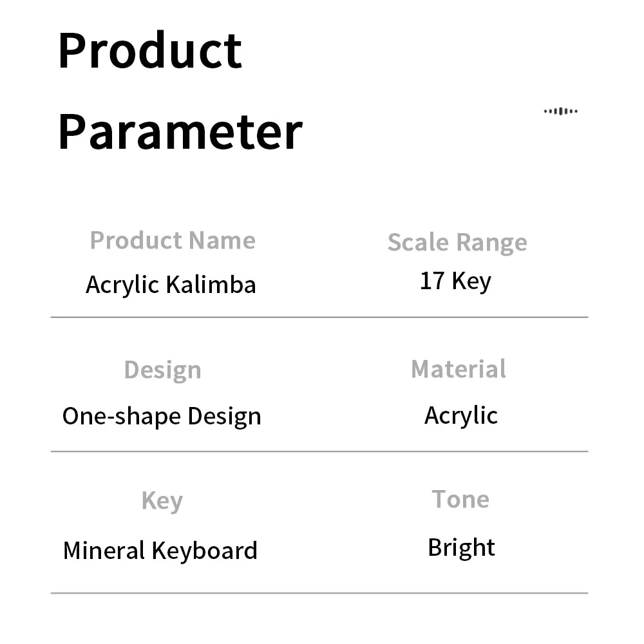This screenshot has width=644, height=644.
Task: Click the word Product in the heading
Action: [150, 50]
